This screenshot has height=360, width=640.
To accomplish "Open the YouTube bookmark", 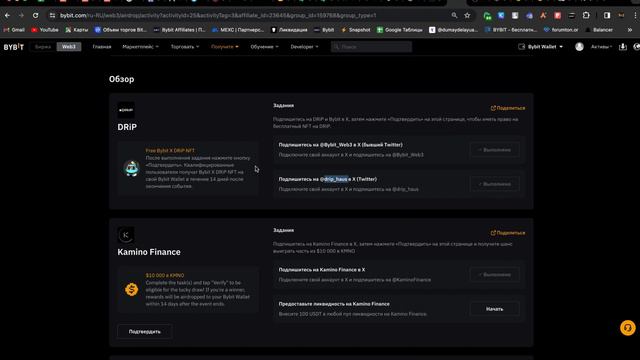I will 45,30.
